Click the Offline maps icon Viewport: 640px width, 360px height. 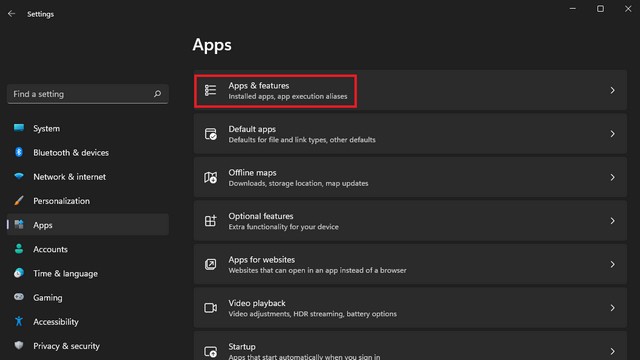(x=211, y=178)
